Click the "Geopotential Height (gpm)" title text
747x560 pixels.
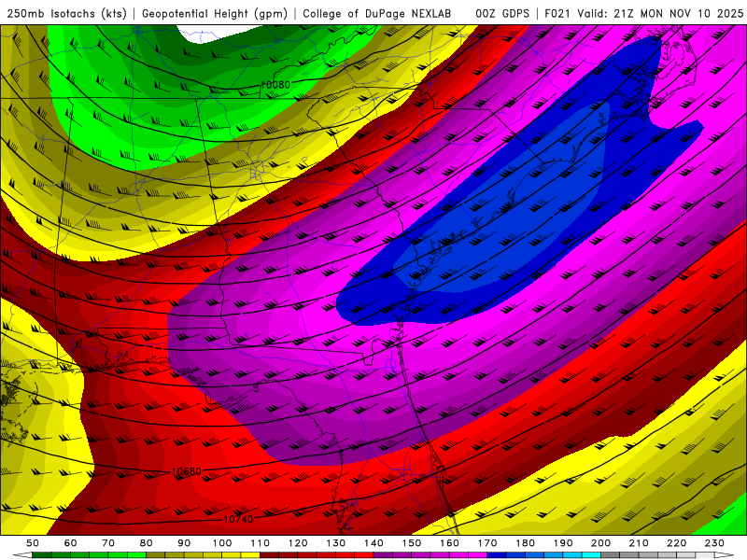tap(215, 14)
